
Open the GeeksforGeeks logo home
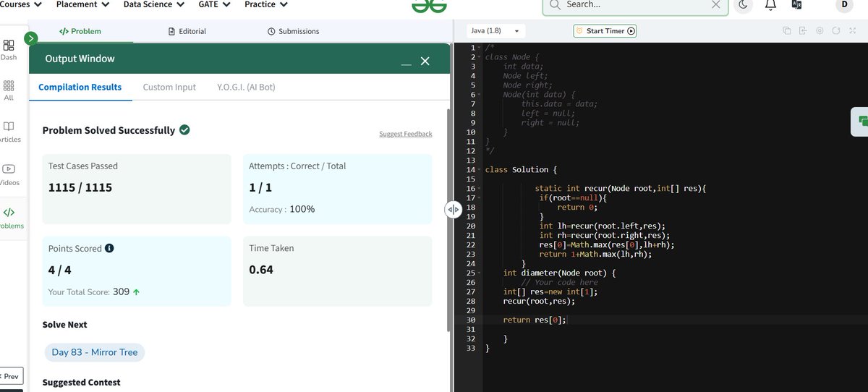[x=430, y=6]
